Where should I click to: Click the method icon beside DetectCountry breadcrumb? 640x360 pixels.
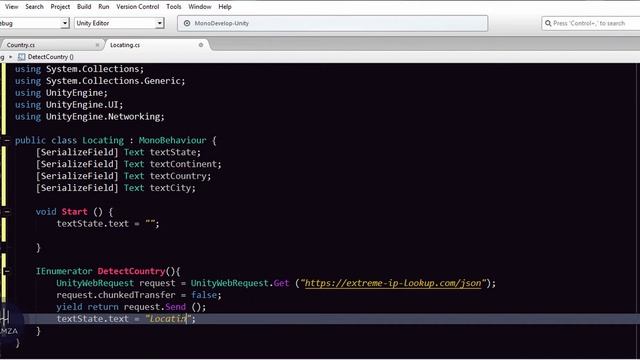click(22, 57)
